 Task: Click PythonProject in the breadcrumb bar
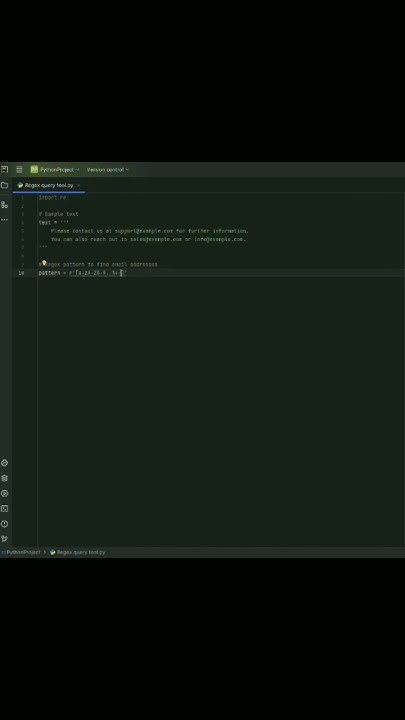point(23,552)
